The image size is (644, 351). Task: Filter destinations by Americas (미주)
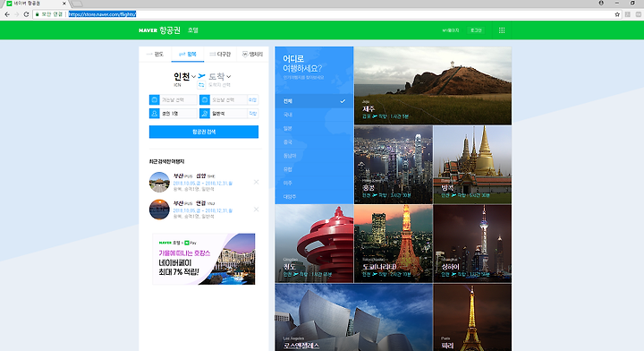(314, 183)
